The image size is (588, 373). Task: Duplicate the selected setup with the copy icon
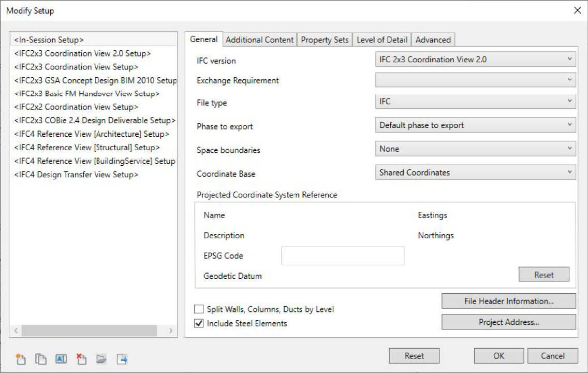[40, 359]
